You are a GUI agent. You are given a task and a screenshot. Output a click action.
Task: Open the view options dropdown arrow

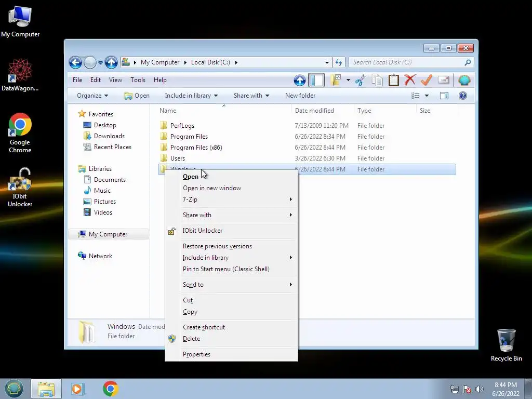[x=427, y=96]
